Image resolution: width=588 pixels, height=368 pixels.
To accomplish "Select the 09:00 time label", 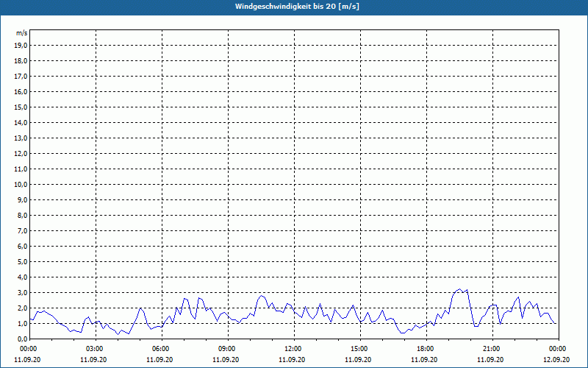I will click(228, 349).
